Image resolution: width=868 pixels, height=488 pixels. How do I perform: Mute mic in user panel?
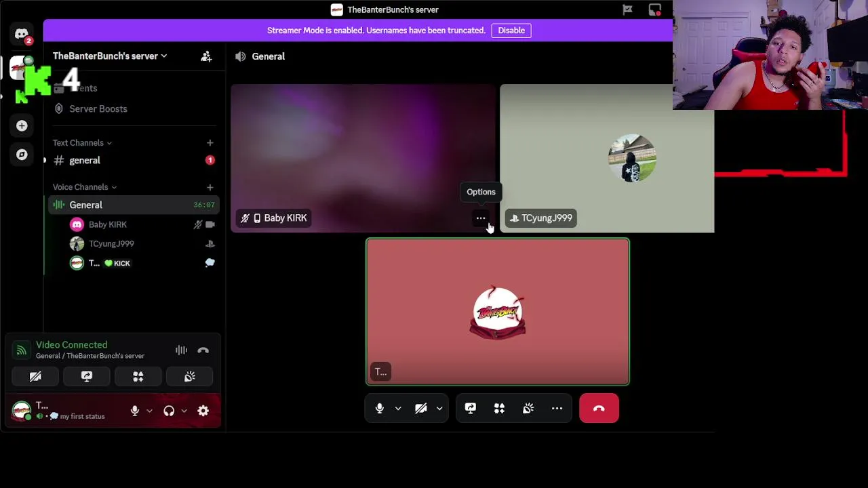click(x=135, y=411)
